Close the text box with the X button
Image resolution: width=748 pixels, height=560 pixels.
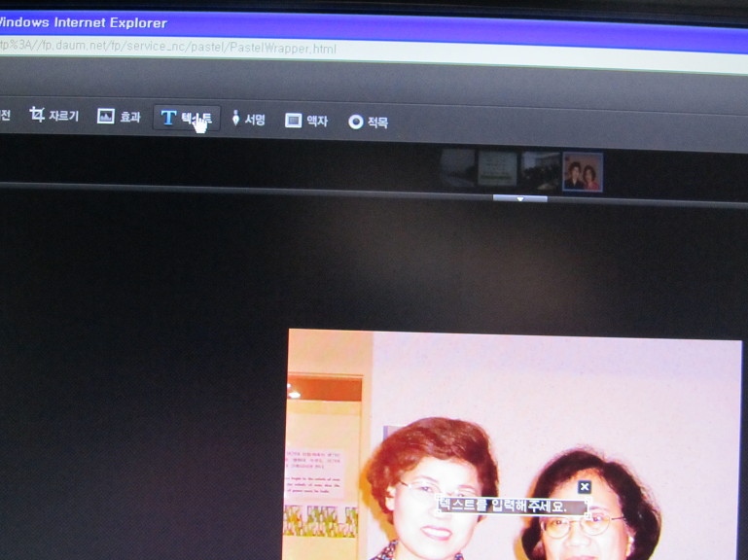[x=585, y=486]
